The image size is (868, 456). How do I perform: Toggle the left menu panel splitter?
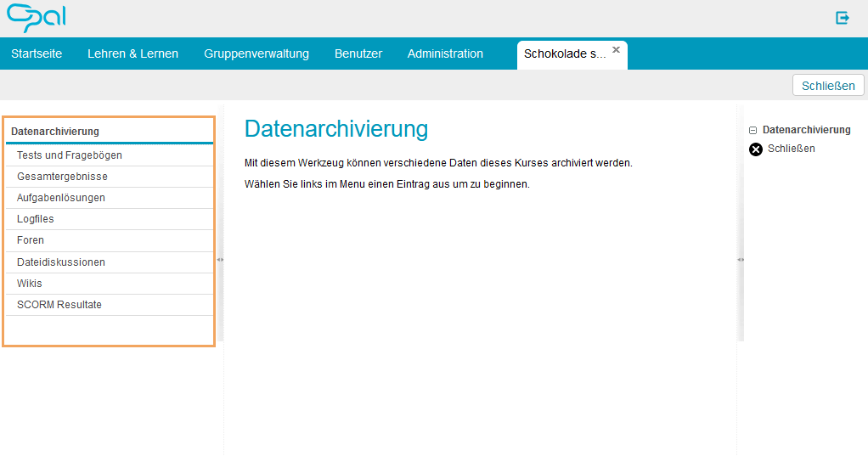[220, 260]
